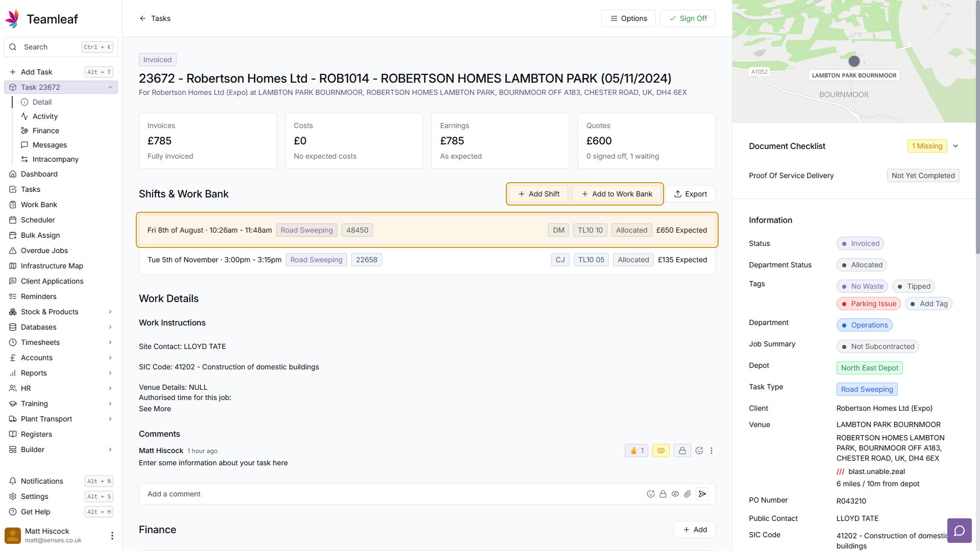
Task: Attach a file via the paperclip icon
Action: click(x=688, y=494)
